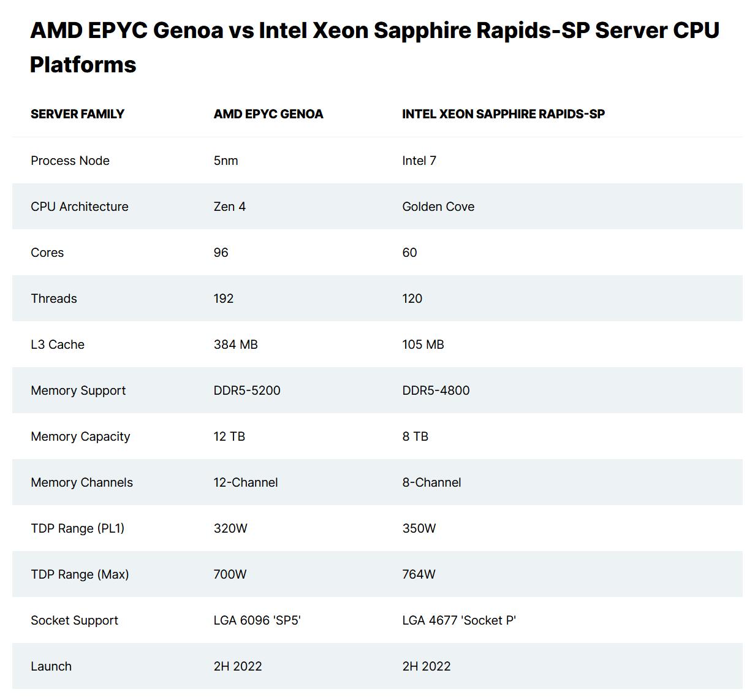Select the Golden Cove cell
The width and height of the screenshot is (755, 700).
(438, 207)
